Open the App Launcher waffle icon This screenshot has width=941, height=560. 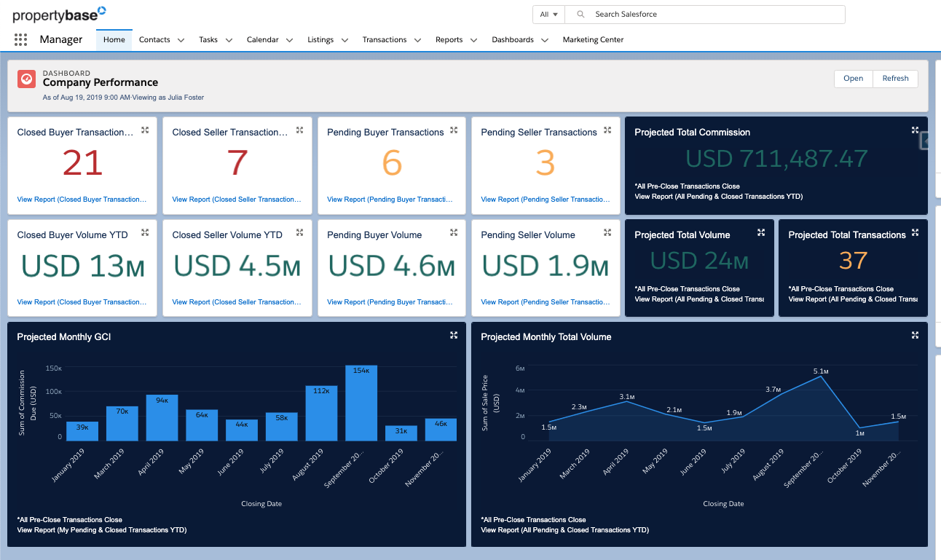click(20, 39)
